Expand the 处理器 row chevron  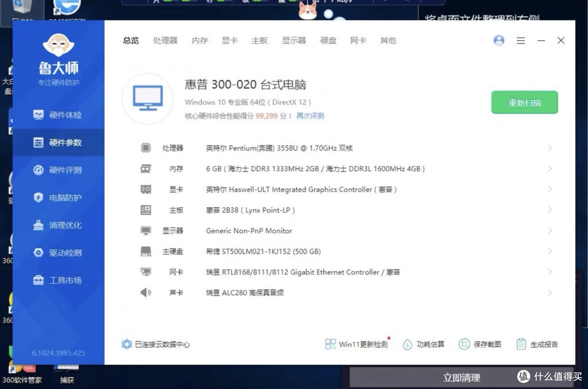[550, 147]
